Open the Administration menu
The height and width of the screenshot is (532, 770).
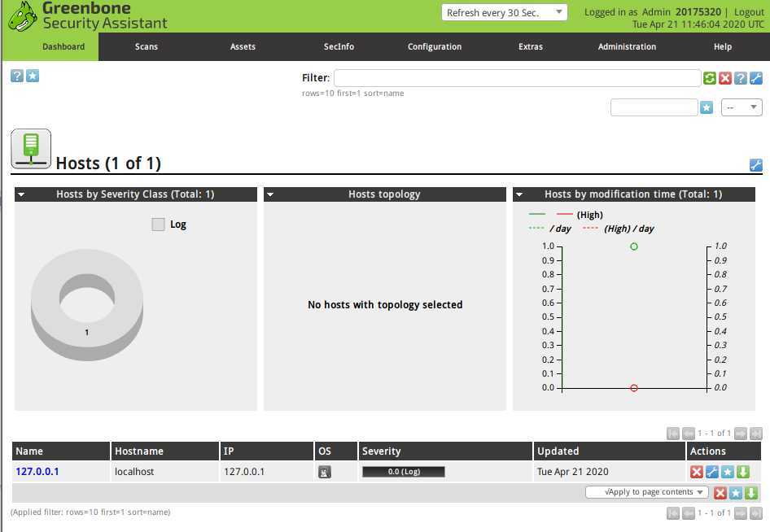[627, 46]
